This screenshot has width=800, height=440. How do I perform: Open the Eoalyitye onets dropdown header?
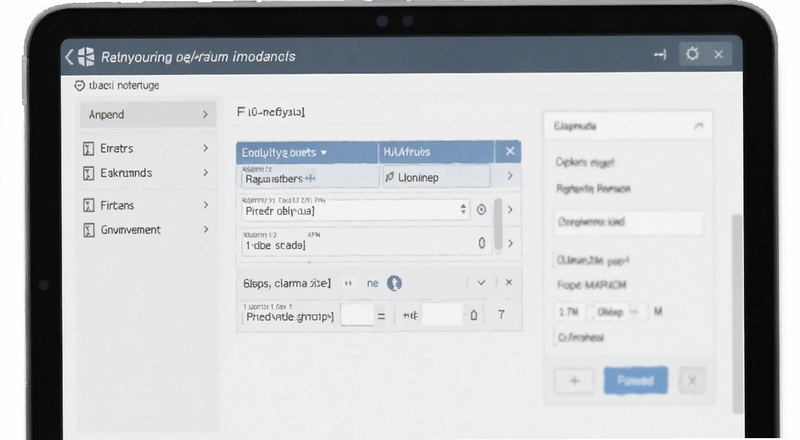(x=307, y=152)
